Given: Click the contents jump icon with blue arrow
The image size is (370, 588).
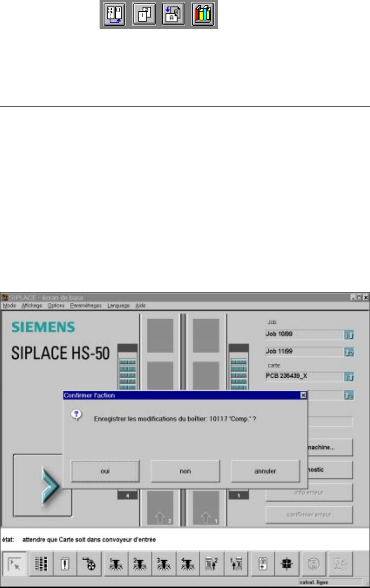Looking at the screenshot, I should (x=113, y=15).
